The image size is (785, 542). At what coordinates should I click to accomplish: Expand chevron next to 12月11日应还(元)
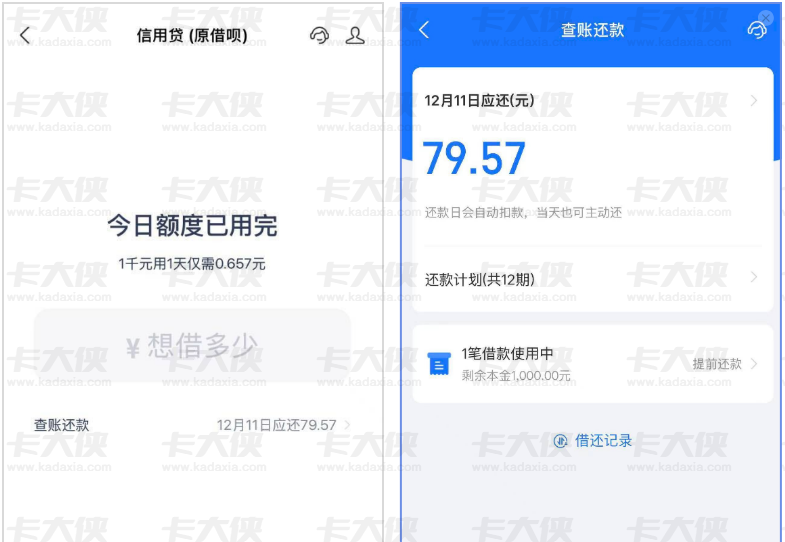tap(754, 101)
